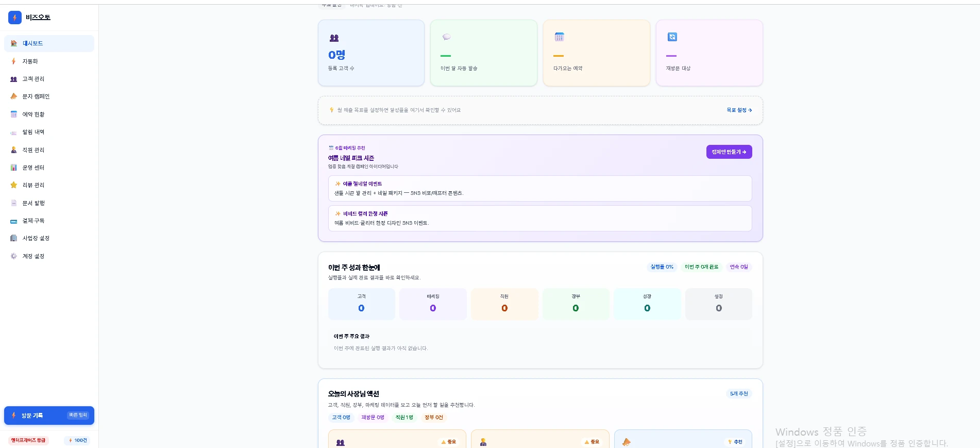Open the 대시보드 menu item
Image resolution: width=980 pixels, height=448 pixels.
pyautogui.click(x=49, y=43)
